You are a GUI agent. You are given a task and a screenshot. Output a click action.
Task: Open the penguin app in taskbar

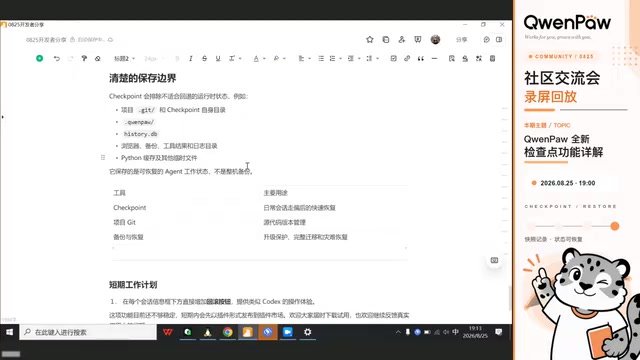[x=208, y=332]
